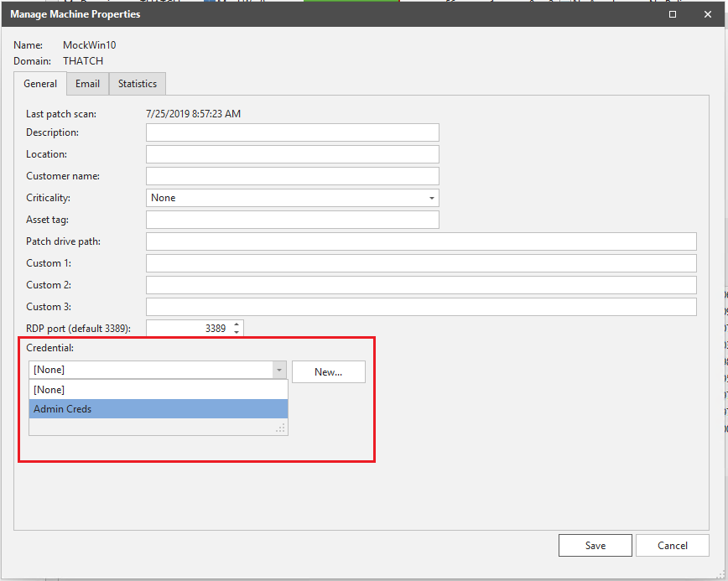Pick the [None] option in credential list

(x=159, y=390)
